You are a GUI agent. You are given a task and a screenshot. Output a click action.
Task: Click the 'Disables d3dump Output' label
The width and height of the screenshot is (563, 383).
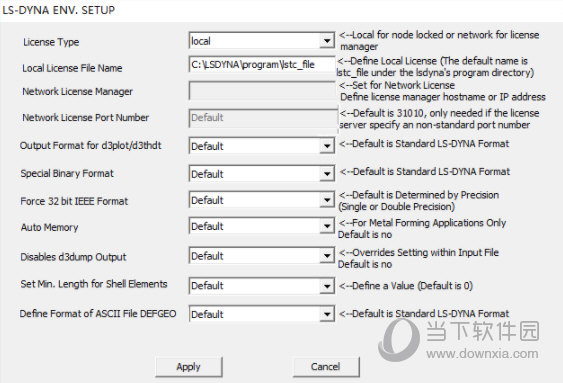[73, 257]
